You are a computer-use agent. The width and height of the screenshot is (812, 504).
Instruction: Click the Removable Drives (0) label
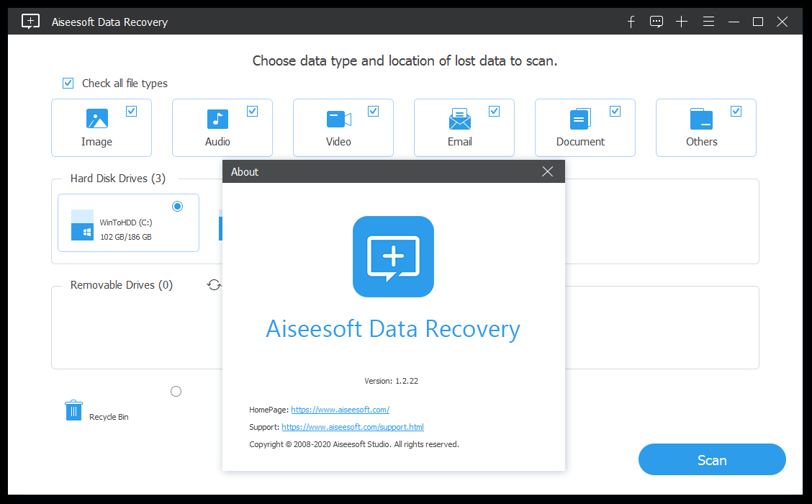(x=122, y=285)
